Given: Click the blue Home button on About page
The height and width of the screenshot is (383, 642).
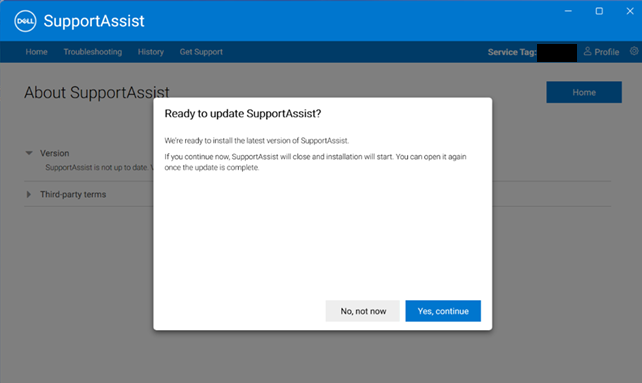Looking at the screenshot, I should [x=584, y=92].
